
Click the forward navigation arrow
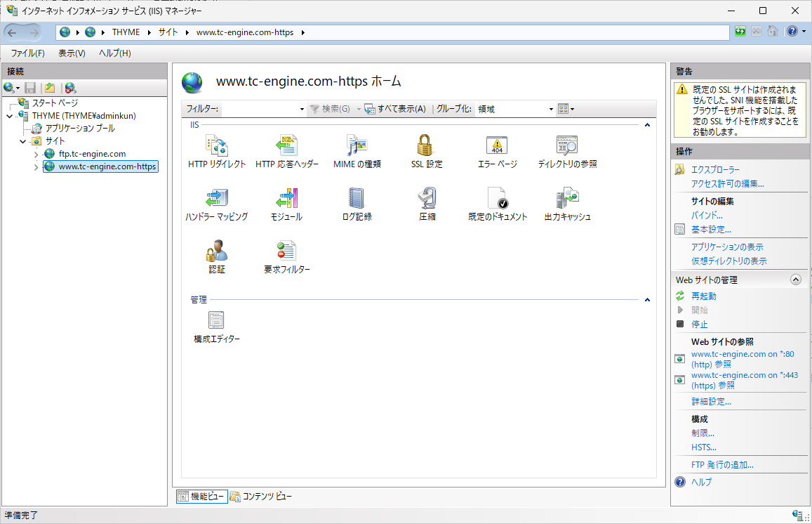34,32
